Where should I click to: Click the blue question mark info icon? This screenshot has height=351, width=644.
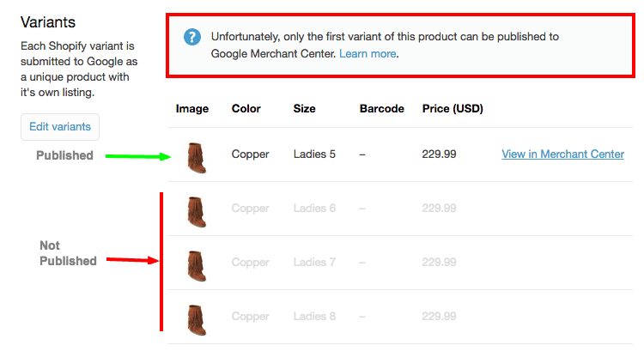tap(193, 38)
